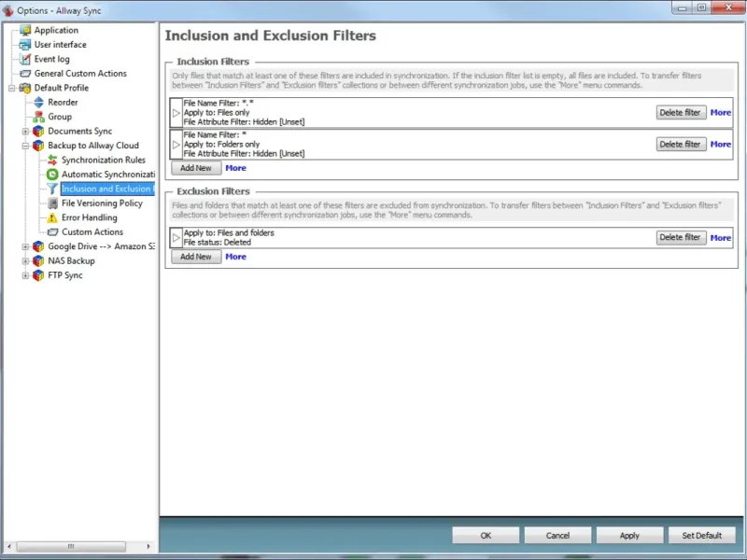This screenshot has width=747, height=560.
Task: Add New filter under Exclusion Filters
Action: [x=196, y=257]
